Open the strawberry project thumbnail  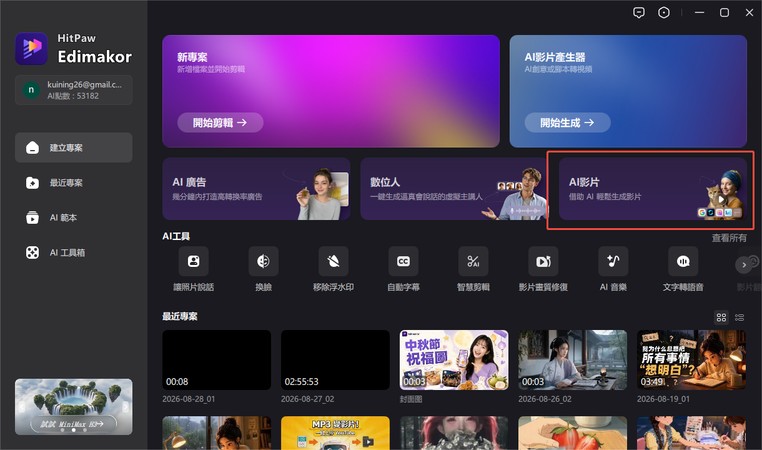[x=572, y=433]
